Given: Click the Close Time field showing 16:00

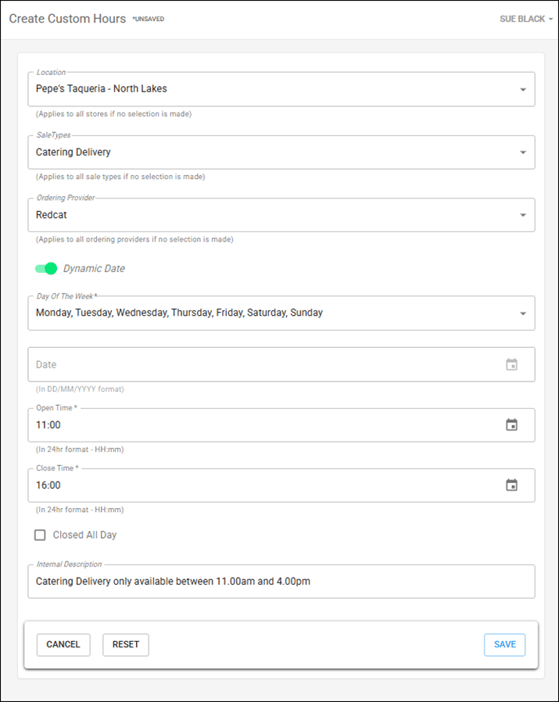Looking at the screenshot, I should [x=281, y=485].
